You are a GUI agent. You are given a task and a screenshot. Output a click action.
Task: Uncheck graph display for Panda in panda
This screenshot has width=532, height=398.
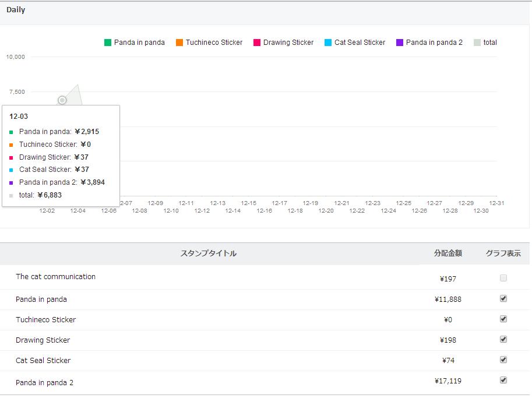click(503, 298)
